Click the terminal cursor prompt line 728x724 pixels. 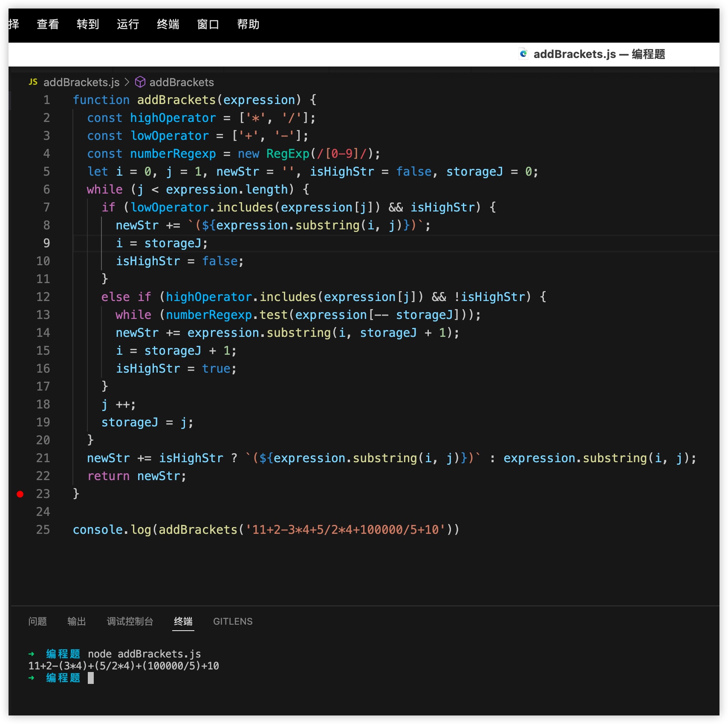click(61, 678)
